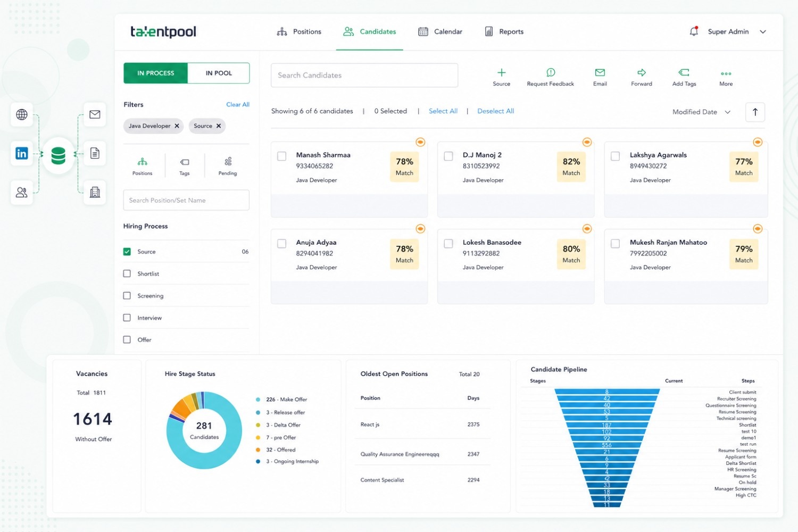Click the mail icon in left diagram
The image size is (798, 532).
click(95, 114)
